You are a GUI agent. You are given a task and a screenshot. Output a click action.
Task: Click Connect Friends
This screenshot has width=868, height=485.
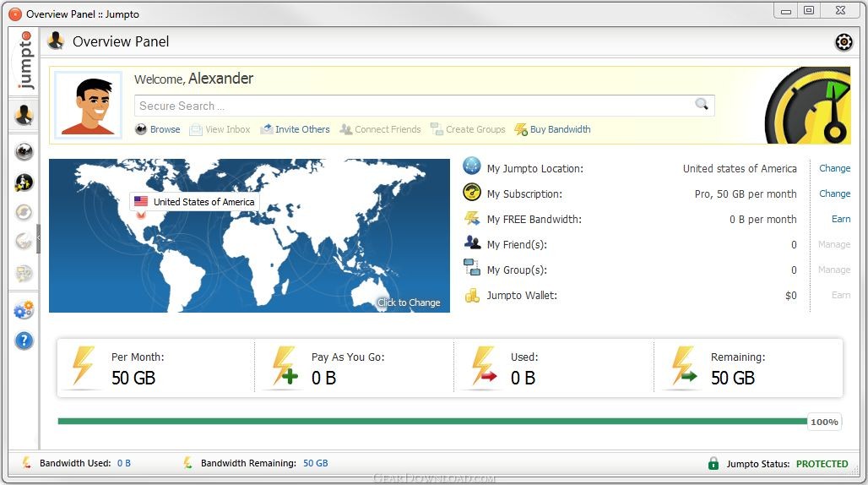tap(388, 129)
